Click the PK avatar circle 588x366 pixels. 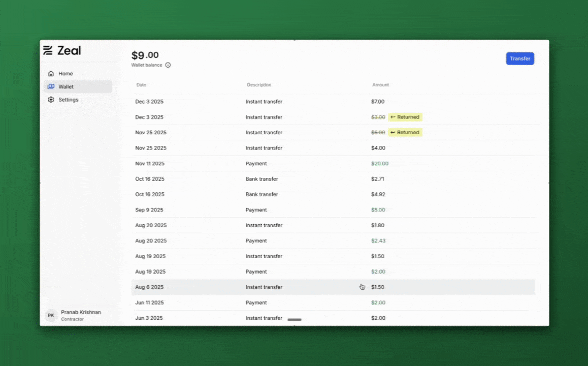(51, 315)
